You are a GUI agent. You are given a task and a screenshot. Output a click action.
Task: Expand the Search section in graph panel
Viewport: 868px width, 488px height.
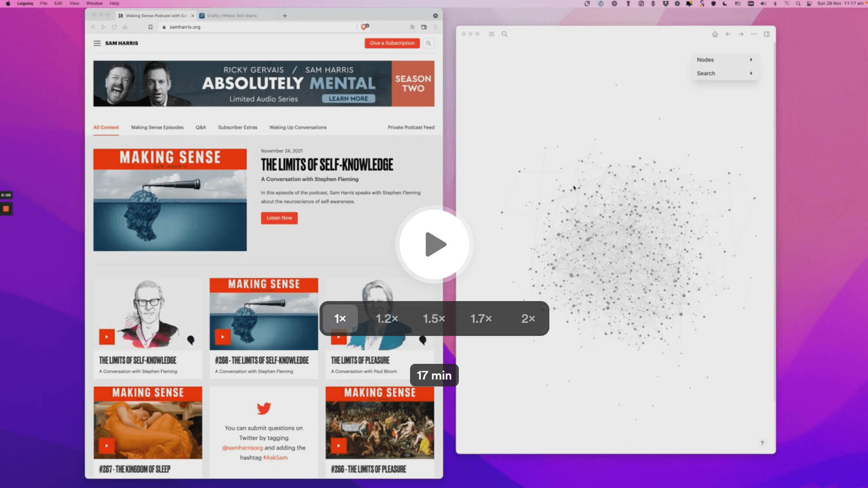pos(724,73)
